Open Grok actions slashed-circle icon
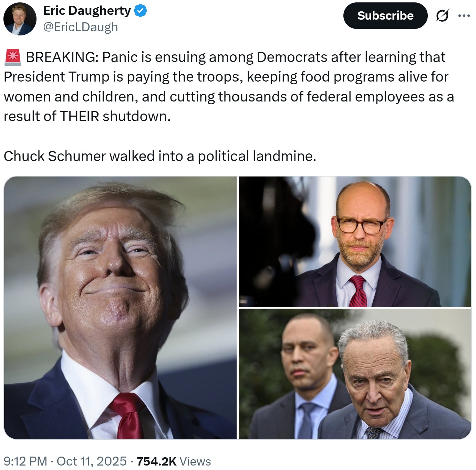The image size is (476, 470). point(442,16)
